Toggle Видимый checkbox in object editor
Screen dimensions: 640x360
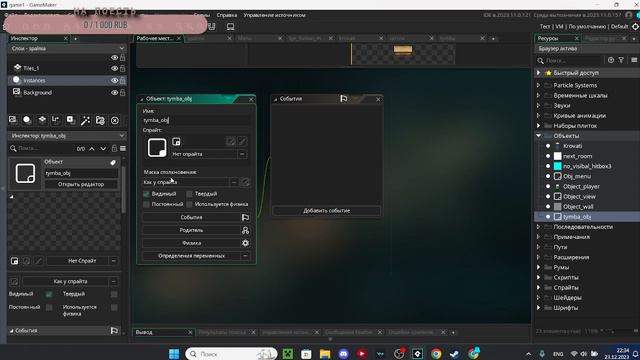[x=146, y=194]
